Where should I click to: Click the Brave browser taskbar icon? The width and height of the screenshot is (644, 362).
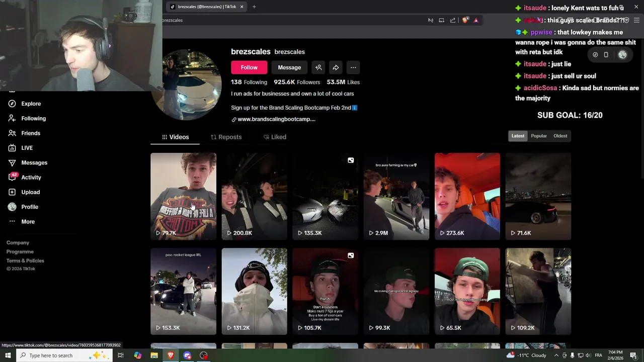coord(171,355)
